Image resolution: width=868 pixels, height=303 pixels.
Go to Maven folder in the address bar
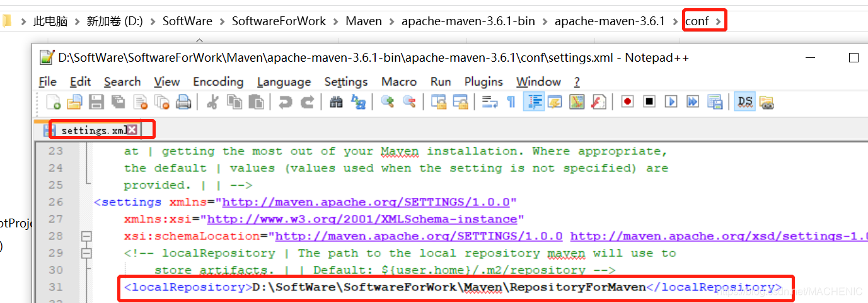(364, 21)
